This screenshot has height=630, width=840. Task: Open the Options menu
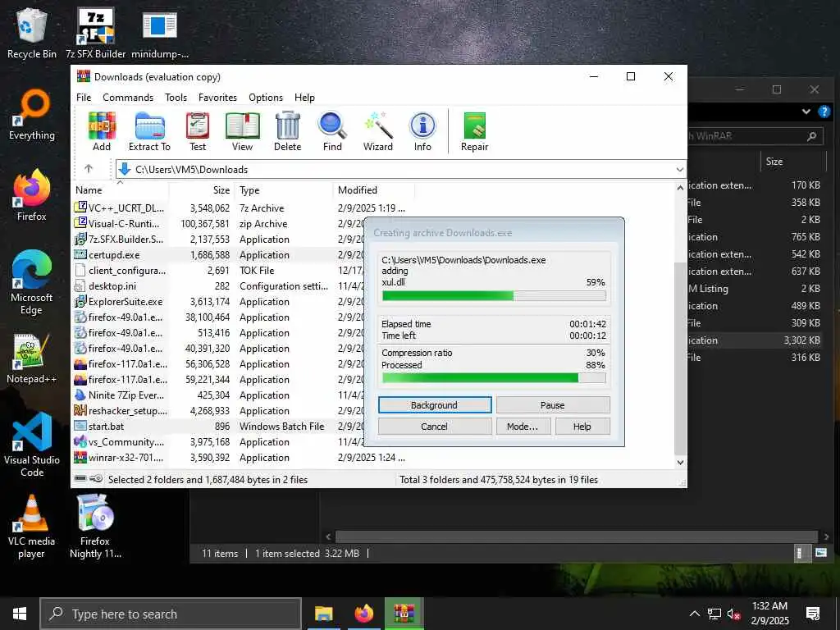coord(266,98)
